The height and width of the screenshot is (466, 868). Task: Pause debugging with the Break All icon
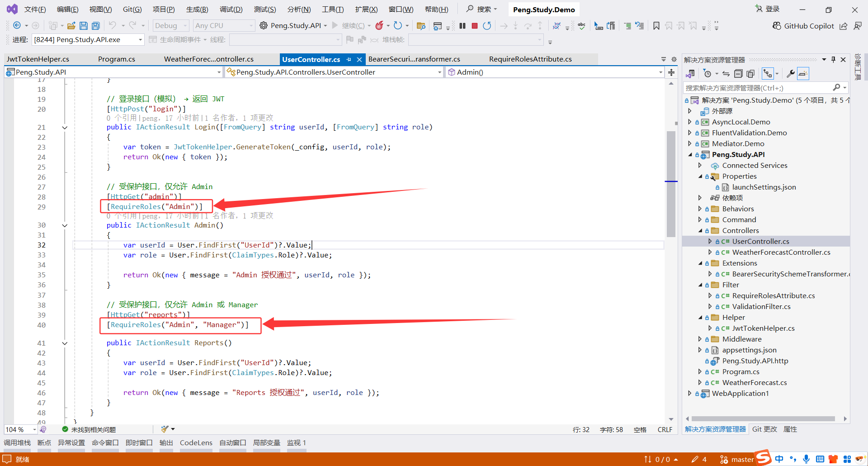[x=462, y=26]
